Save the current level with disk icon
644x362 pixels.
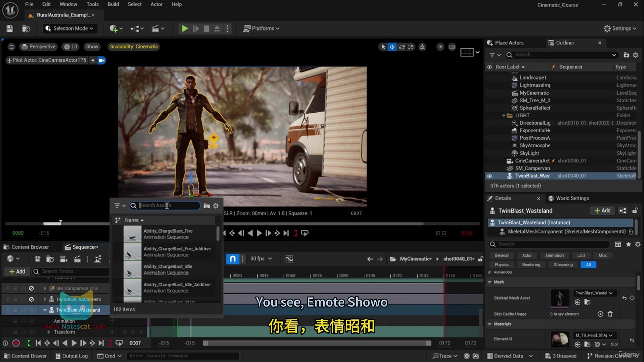[10, 28]
